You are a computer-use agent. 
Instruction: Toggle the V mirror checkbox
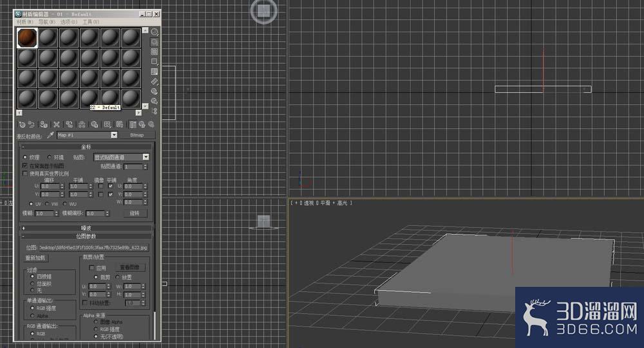[100, 194]
